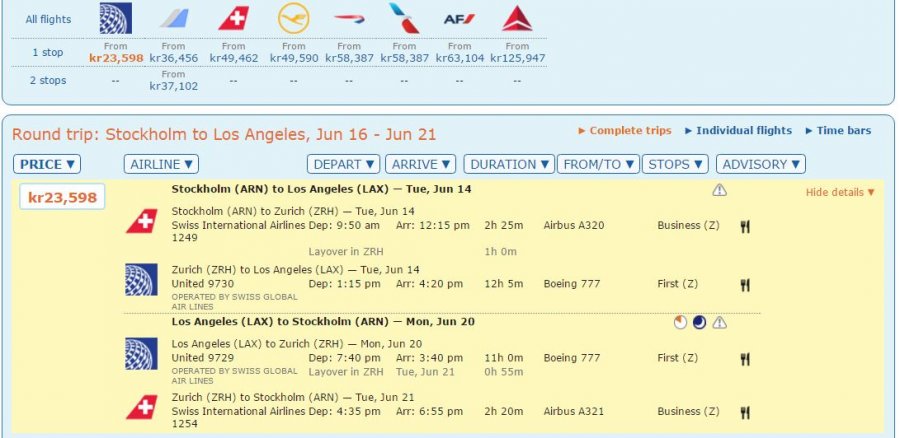Open the PRICE sort dropdown
900x438 pixels.
47,164
